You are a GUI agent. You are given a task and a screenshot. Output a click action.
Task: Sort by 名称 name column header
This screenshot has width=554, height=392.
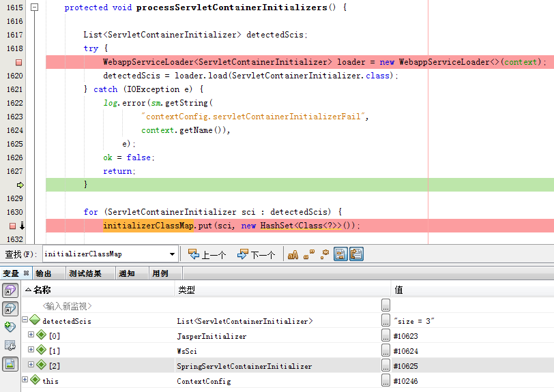pos(98,290)
